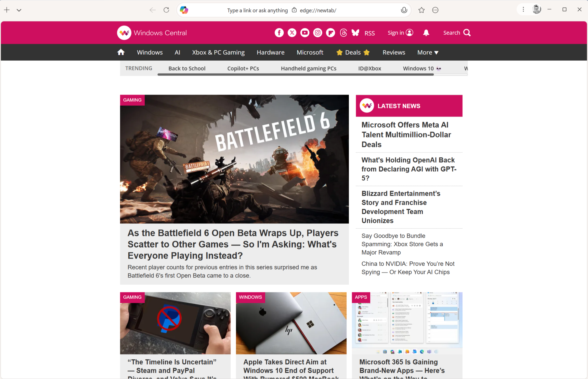Open the Windows nav section
Viewport: 588px width, 379px height.
click(x=150, y=53)
